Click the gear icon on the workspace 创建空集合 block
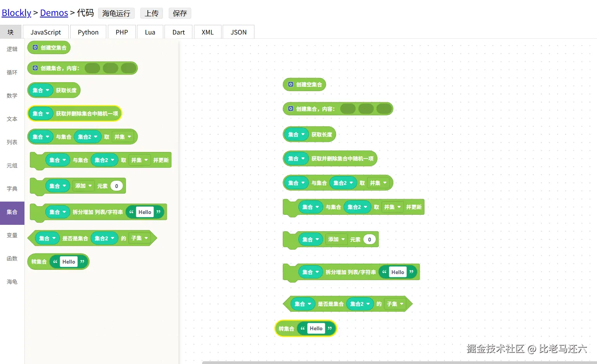Viewport: 597px width, 364px height. pos(291,84)
